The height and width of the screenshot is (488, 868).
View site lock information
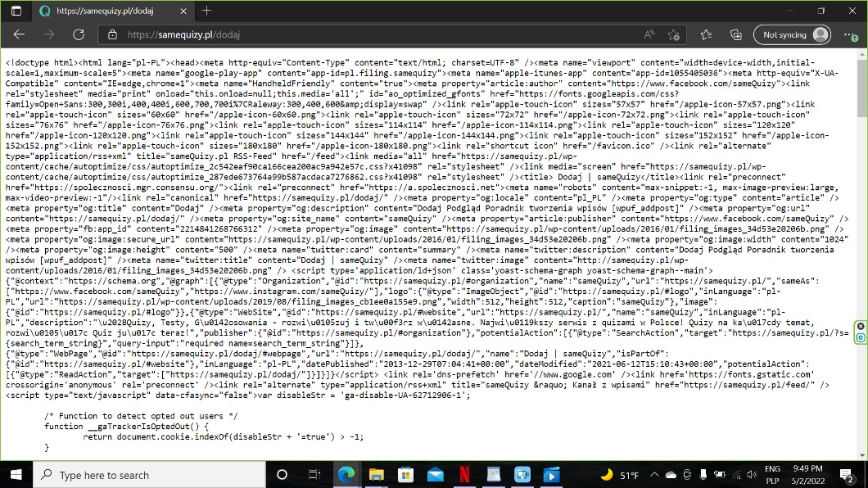click(113, 35)
